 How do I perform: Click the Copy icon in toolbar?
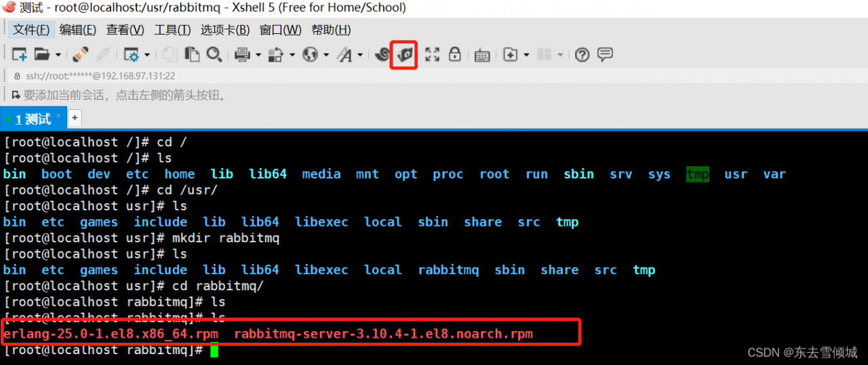170,55
